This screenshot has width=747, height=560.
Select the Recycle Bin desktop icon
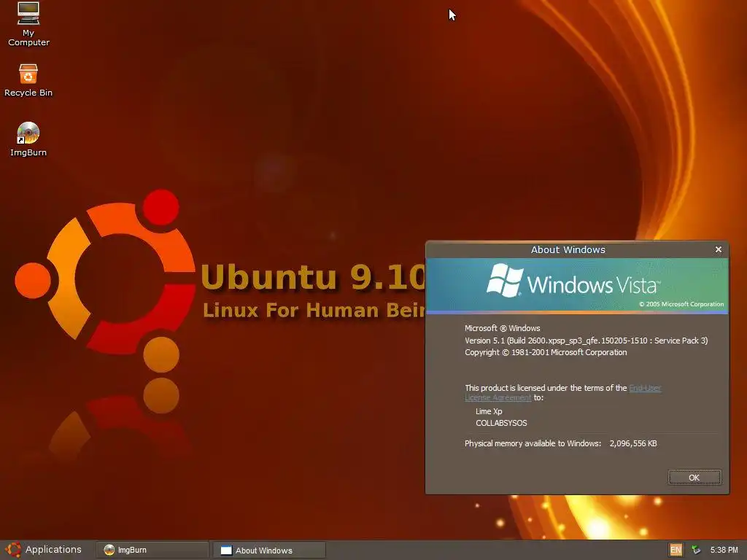point(28,80)
